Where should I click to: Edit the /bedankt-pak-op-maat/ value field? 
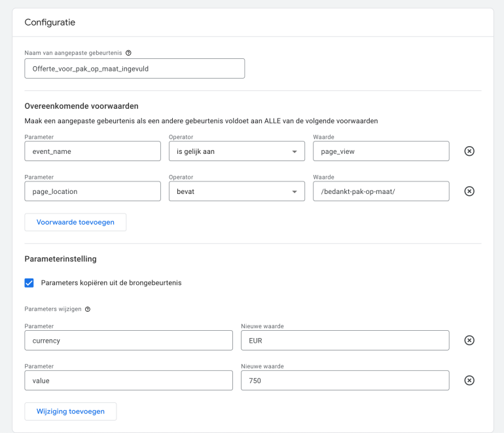click(381, 191)
